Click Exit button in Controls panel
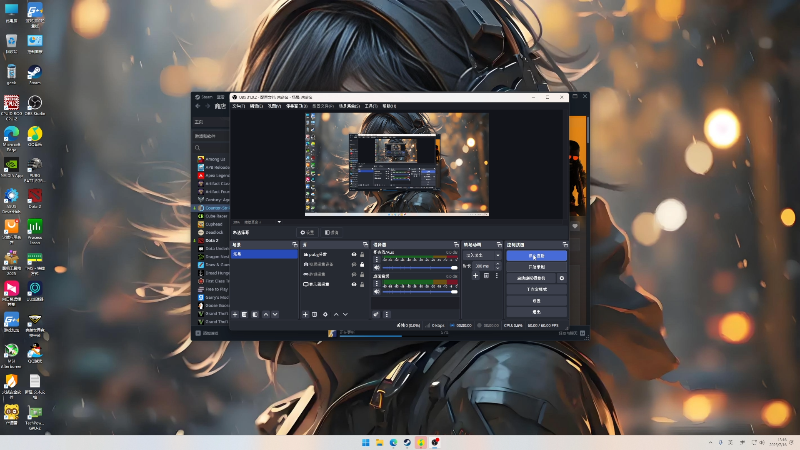Screen dimensions: 800x450 [x=536, y=312]
